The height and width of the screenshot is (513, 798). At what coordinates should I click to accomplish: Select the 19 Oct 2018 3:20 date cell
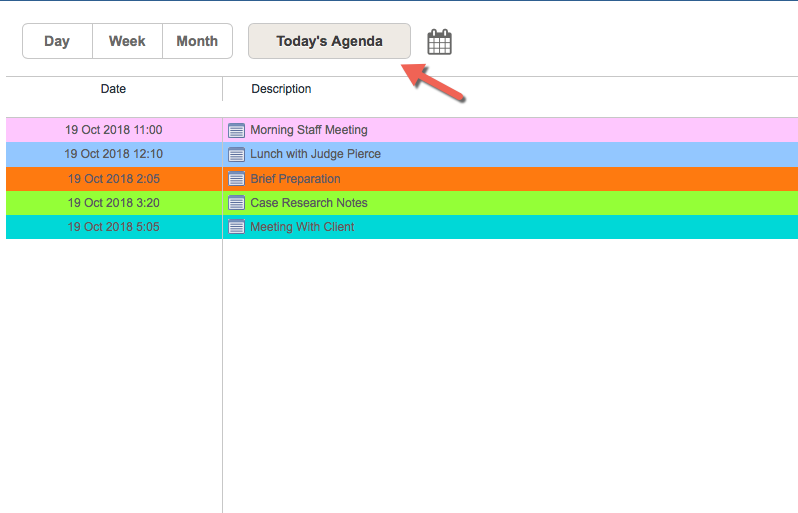click(114, 203)
